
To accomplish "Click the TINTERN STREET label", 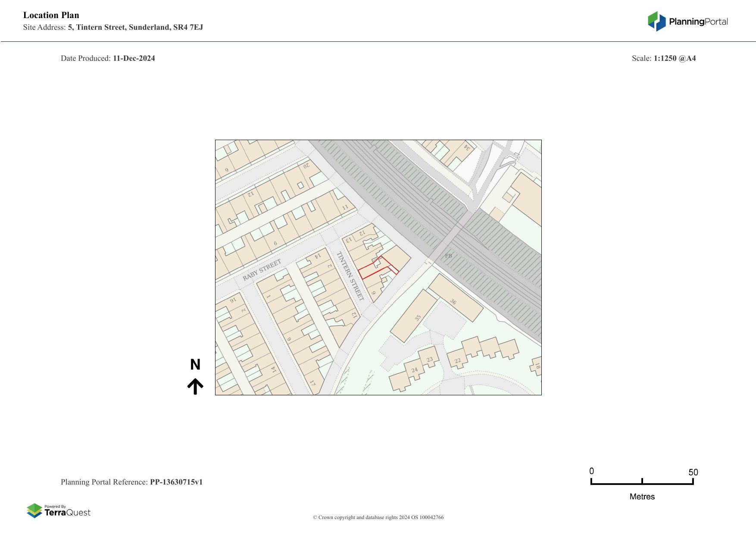I will coord(350,276).
